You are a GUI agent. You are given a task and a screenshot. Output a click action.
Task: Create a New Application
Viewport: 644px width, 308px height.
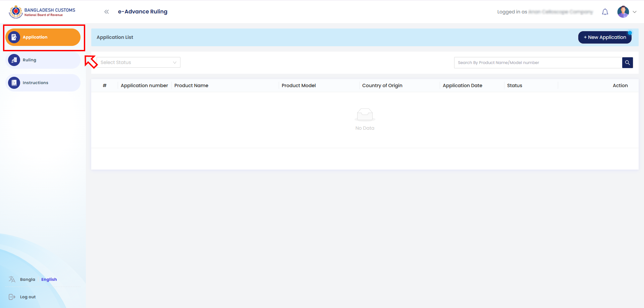(605, 37)
